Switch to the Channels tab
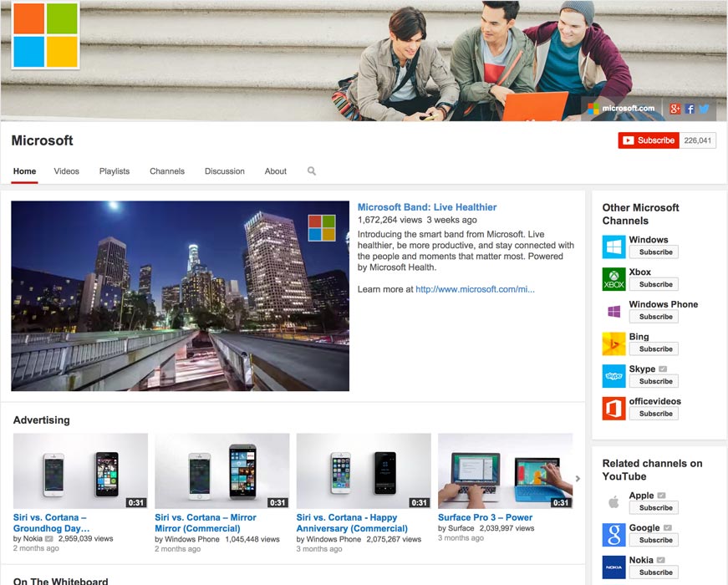The height and width of the screenshot is (585, 728). (x=167, y=170)
